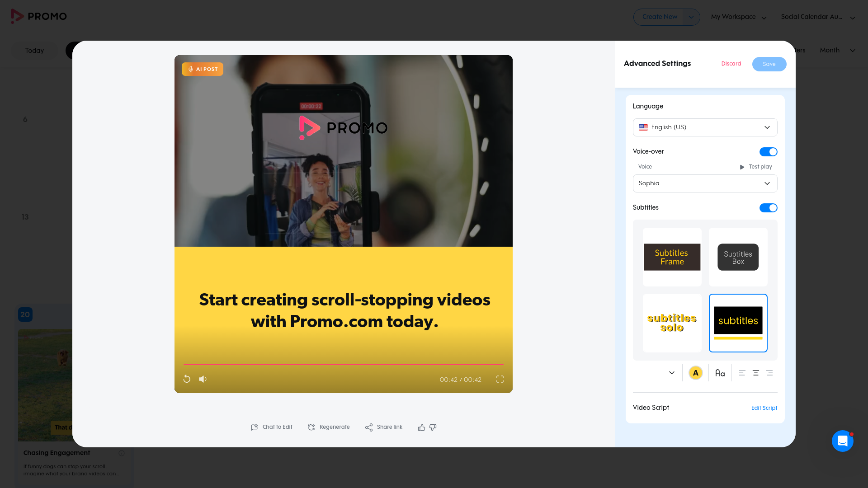The height and width of the screenshot is (488, 868).
Task: Select center text alignment icon
Action: (x=755, y=373)
